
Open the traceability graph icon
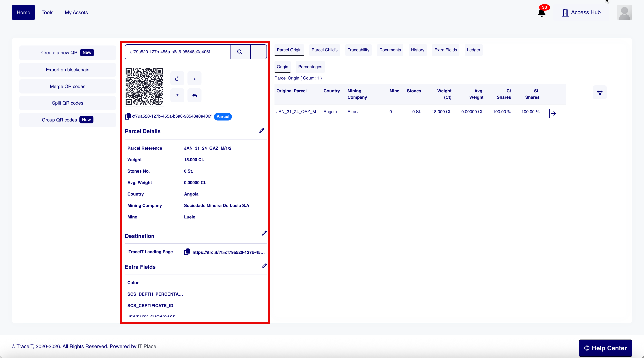(x=599, y=93)
